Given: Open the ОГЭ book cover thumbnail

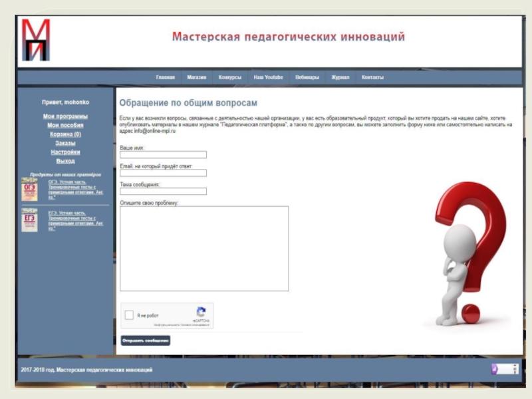Looking at the screenshot, I should [29, 190].
